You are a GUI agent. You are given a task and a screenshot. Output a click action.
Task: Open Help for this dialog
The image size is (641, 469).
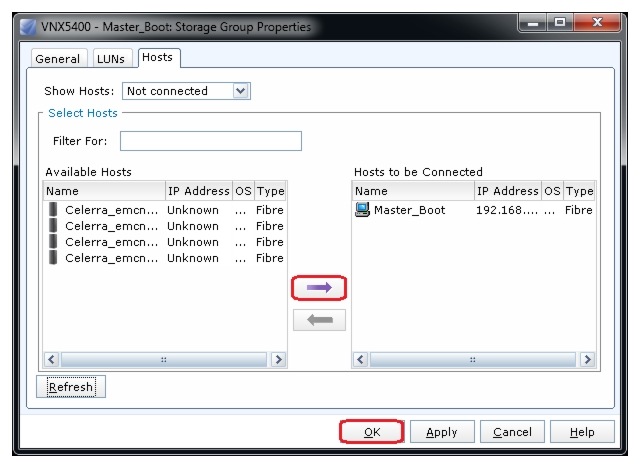pos(582,432)
